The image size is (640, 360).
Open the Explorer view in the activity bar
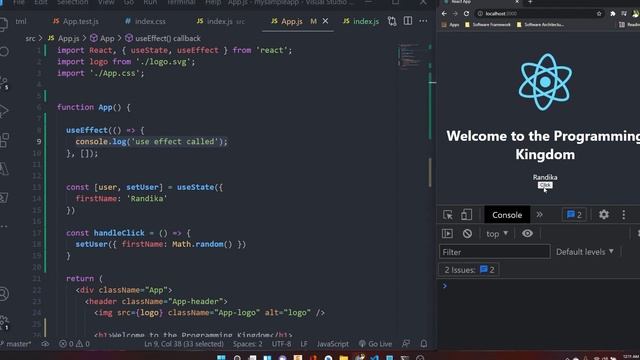point(3,24)
